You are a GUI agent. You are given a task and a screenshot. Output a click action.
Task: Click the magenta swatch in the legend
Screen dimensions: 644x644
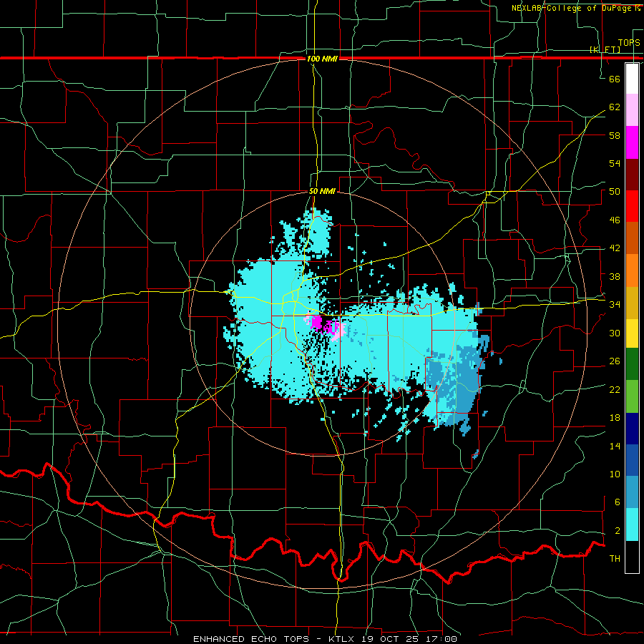pos(632,142)
